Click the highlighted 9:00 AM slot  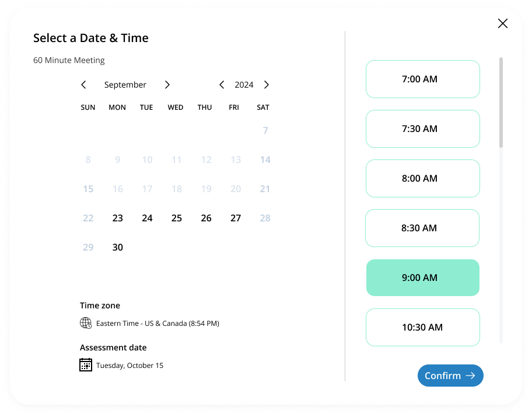click(x=422, y=277)
